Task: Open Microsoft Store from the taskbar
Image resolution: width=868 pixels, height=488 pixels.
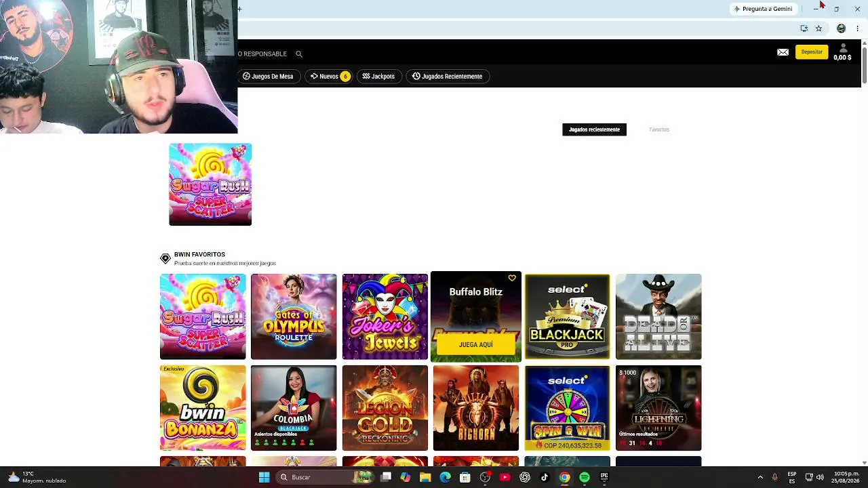Action: pyautogui.click(x=465, y=477)
